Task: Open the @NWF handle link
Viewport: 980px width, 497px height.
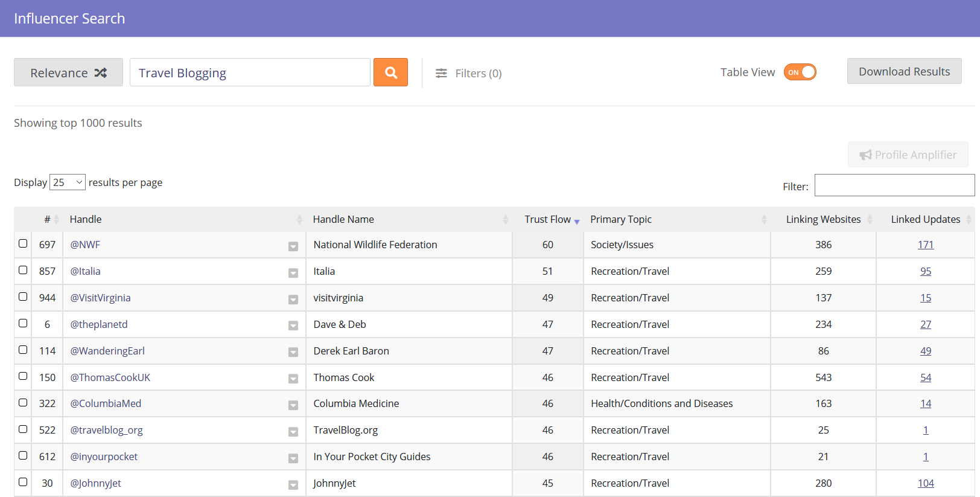Action: click(85, 245)
